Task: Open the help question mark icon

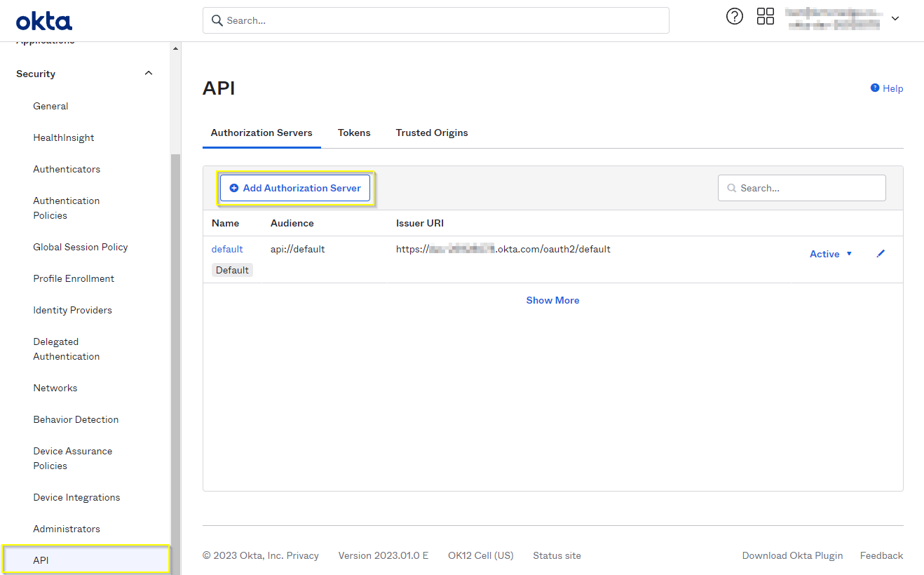Action: [x=734, y=16]
